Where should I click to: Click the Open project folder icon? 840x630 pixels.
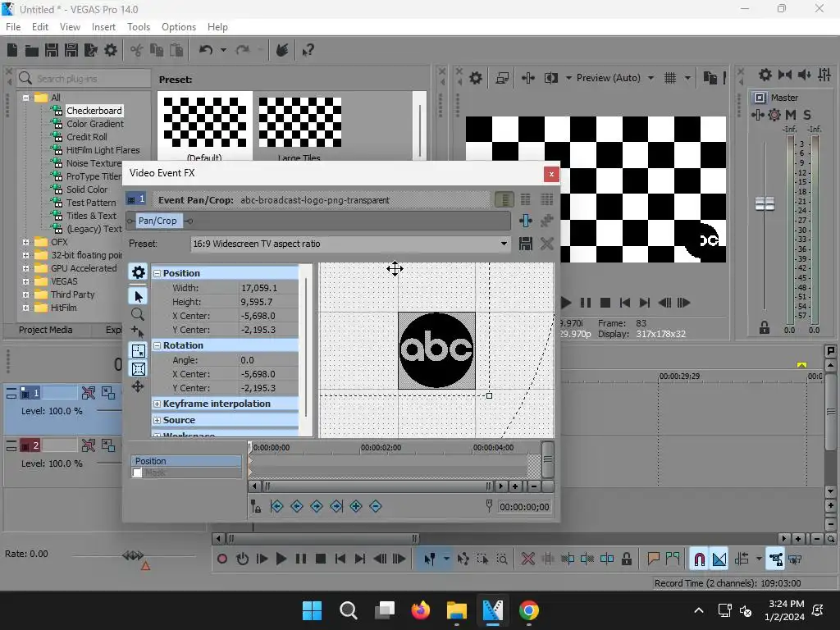pyautogui.click(x=32, y=50)
